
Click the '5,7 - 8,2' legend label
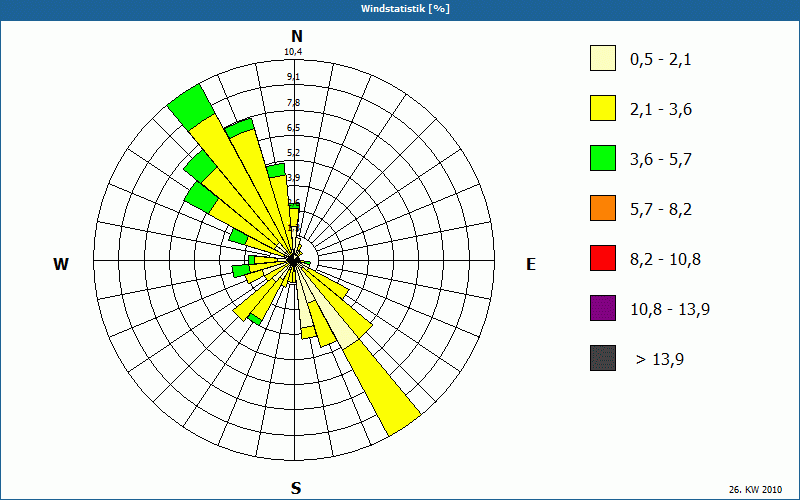click(x=661, y=210)
